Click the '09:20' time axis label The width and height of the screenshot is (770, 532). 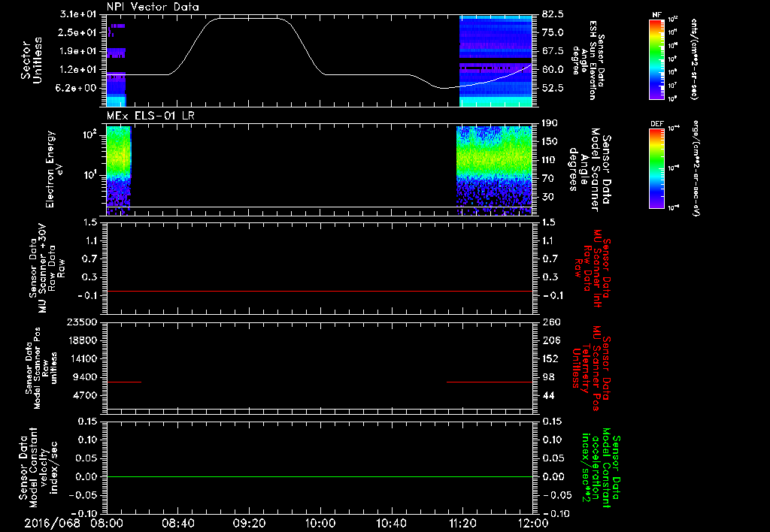coord(249,523)
